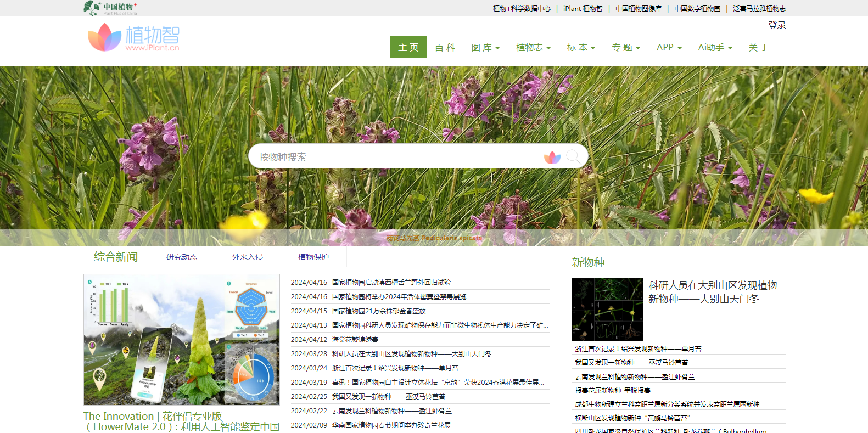Expand the AI助手 dropdown
This screenshot has width=868, height=433.
click(715, 48)
